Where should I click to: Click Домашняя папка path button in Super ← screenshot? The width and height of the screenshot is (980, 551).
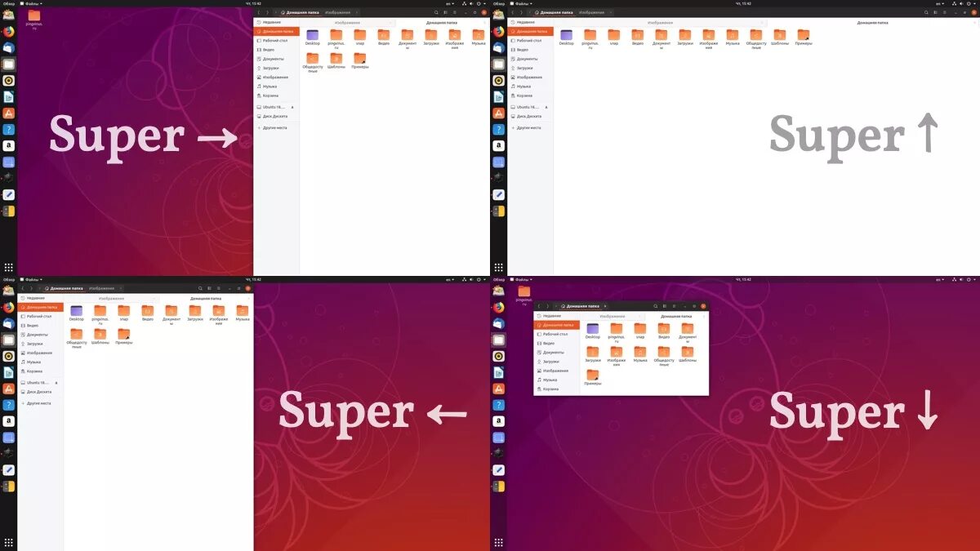(x=65, y=288)
